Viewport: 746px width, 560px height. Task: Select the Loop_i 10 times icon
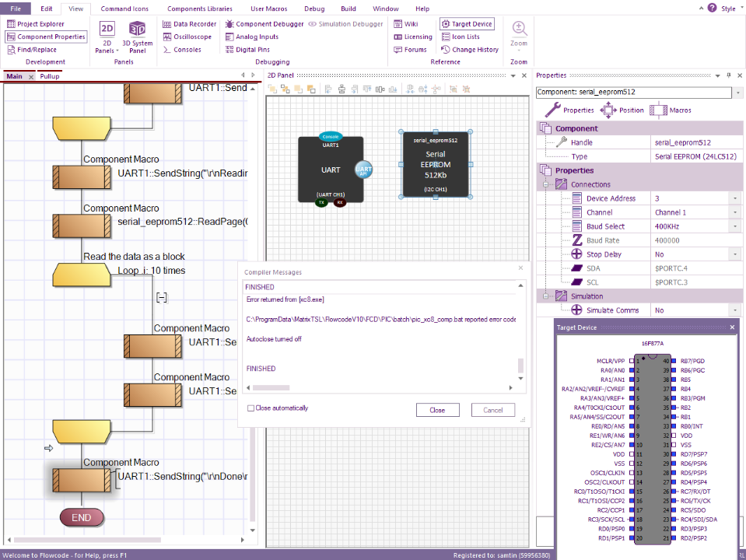tap(82, 275)
